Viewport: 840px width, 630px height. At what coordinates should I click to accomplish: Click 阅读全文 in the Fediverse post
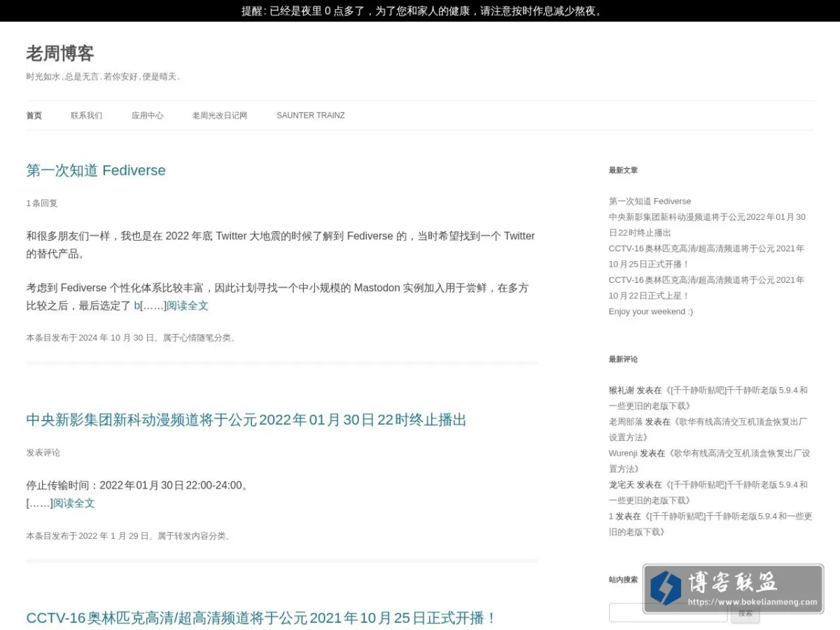click(188, 305)
